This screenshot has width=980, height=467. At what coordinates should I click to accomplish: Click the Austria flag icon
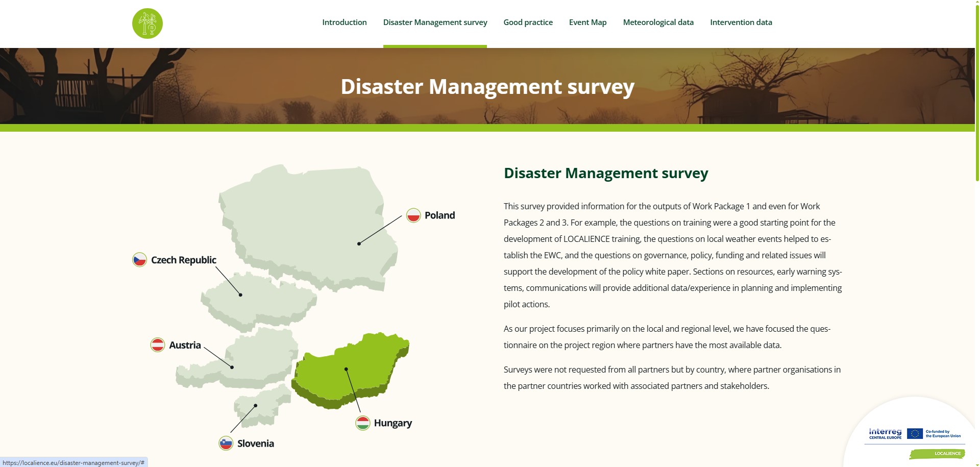click(158, 345)
